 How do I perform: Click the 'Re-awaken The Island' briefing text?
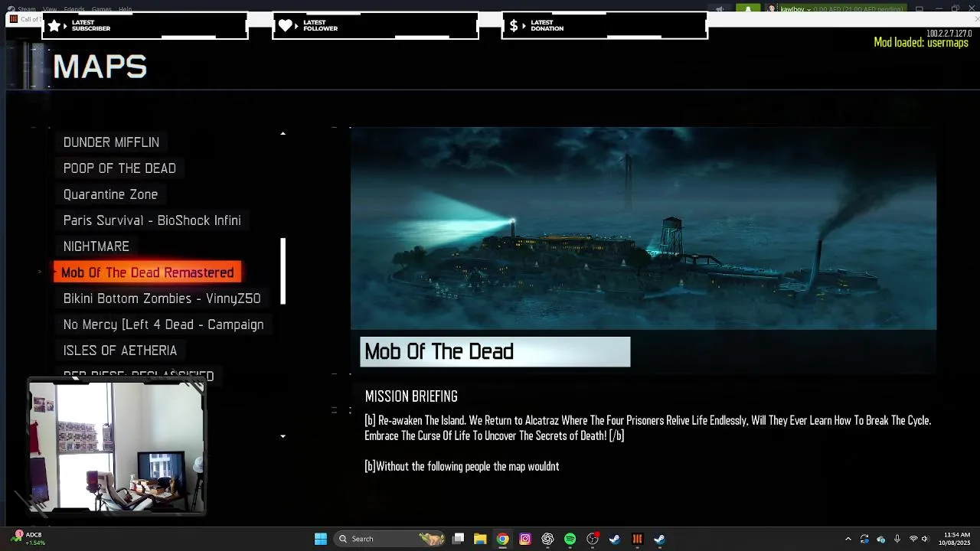click(648, 428)
